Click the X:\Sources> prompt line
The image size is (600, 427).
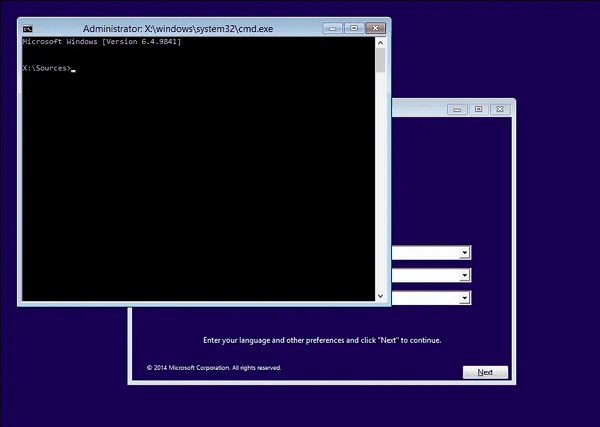coord(46,68)
